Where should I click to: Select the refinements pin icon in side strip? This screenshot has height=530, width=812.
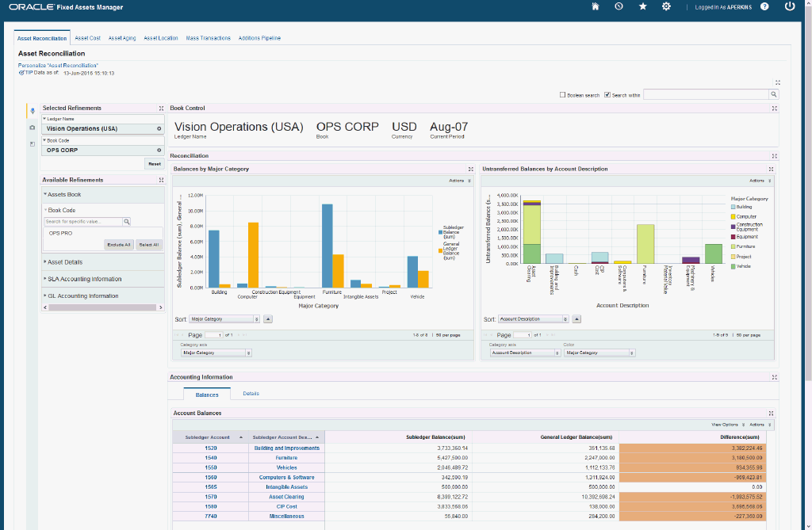32,111
